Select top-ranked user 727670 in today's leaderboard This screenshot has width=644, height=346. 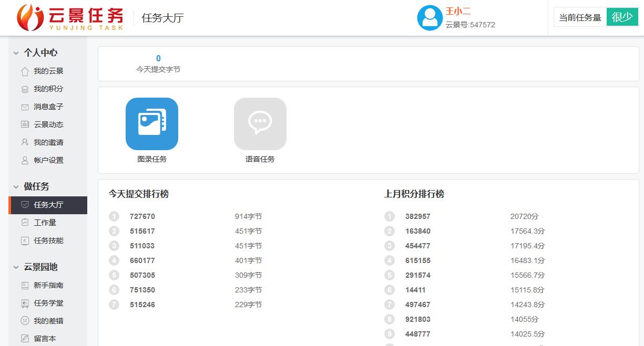coord(142,216)
